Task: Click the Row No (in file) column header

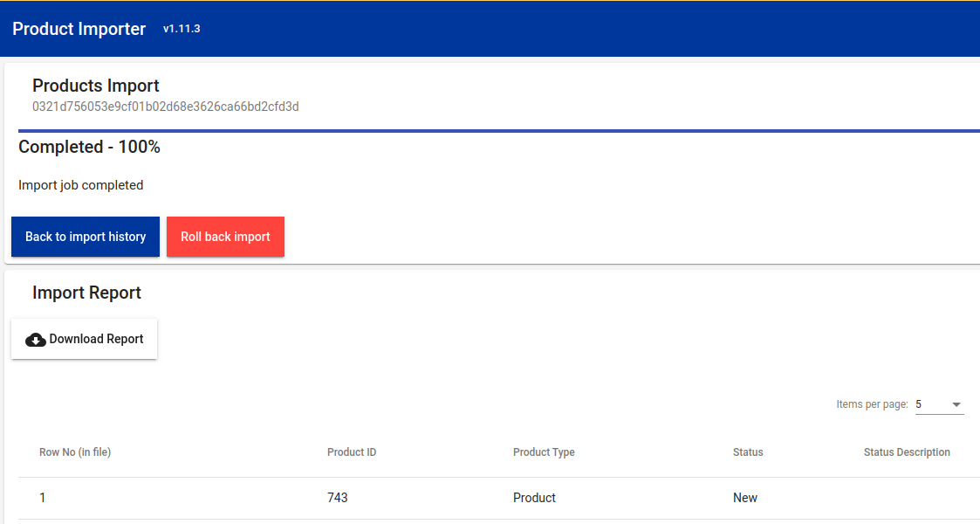Action: pyautogui.click(x=75, y=452)
